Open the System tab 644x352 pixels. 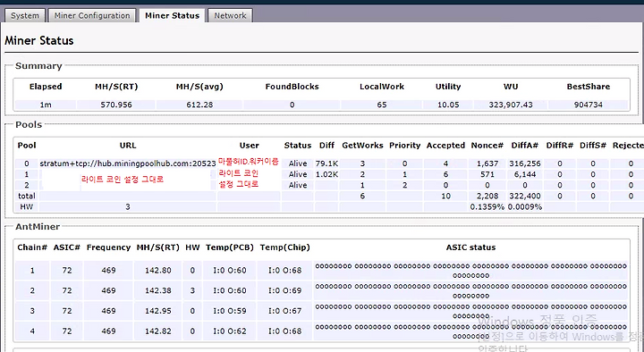(25, 15)
